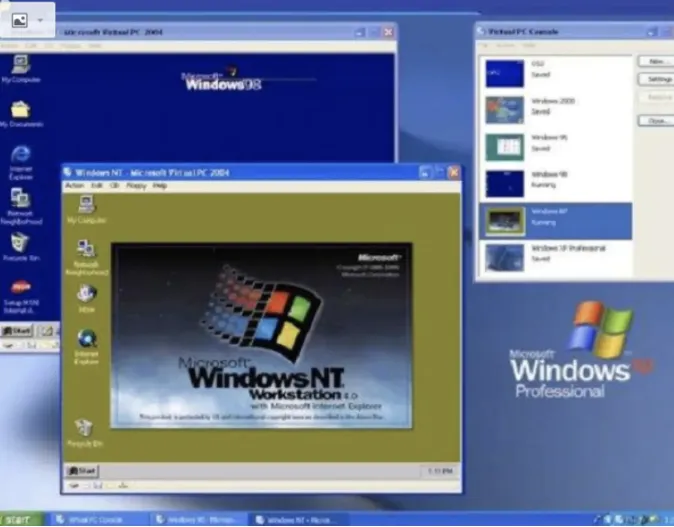Open the host XP start button
This screenshot has width=674, height=527.
click(x=21, y=520)
